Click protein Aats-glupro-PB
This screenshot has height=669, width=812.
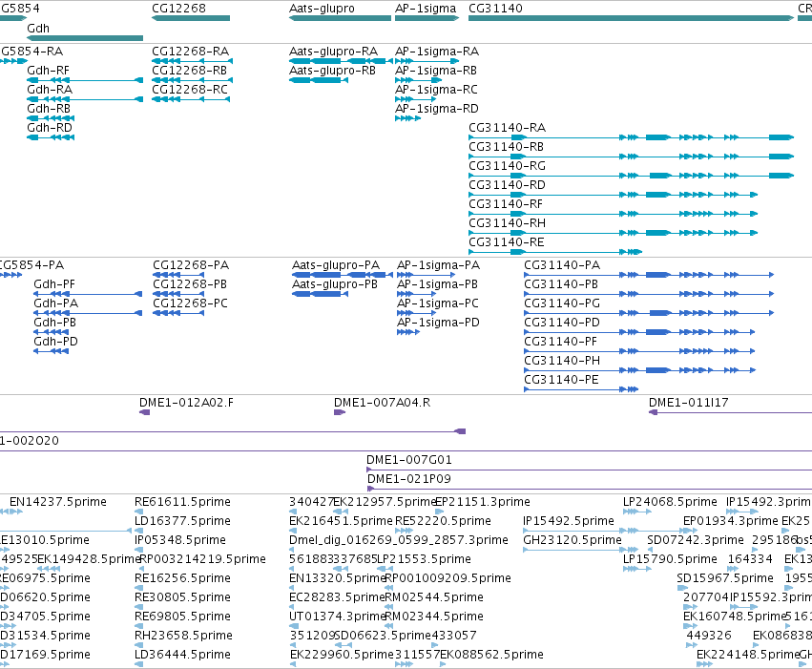(335, 284)
